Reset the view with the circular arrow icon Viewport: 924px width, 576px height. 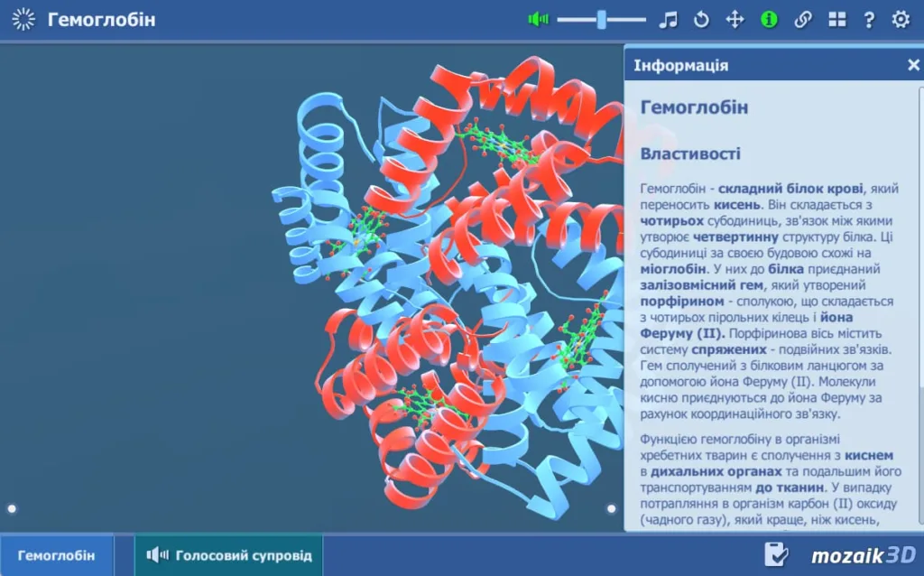click(701, 19)
